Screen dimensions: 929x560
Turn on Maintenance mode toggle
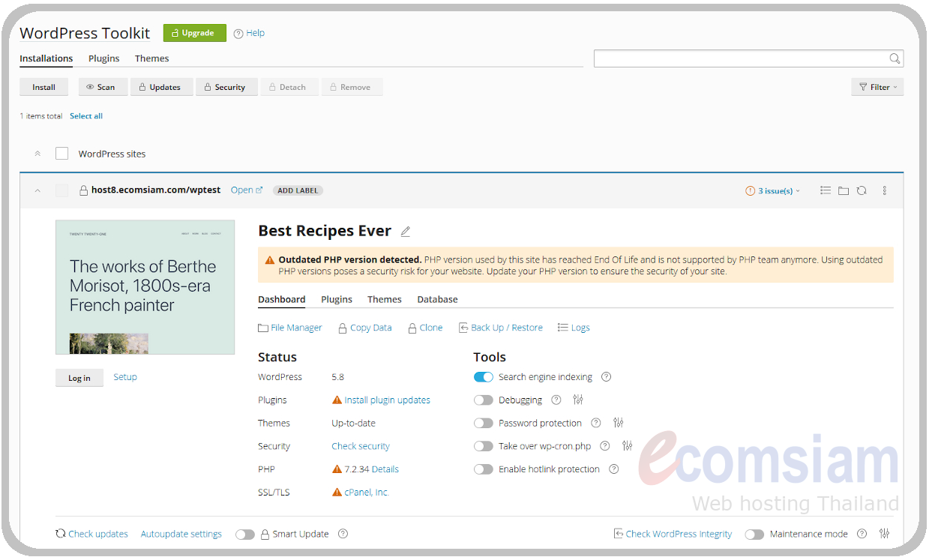click(x=754, y=535)
